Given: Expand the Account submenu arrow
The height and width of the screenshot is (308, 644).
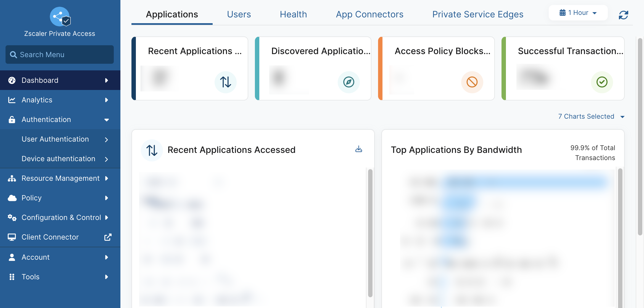Looking at the screenshot, I should coord(107,257).
